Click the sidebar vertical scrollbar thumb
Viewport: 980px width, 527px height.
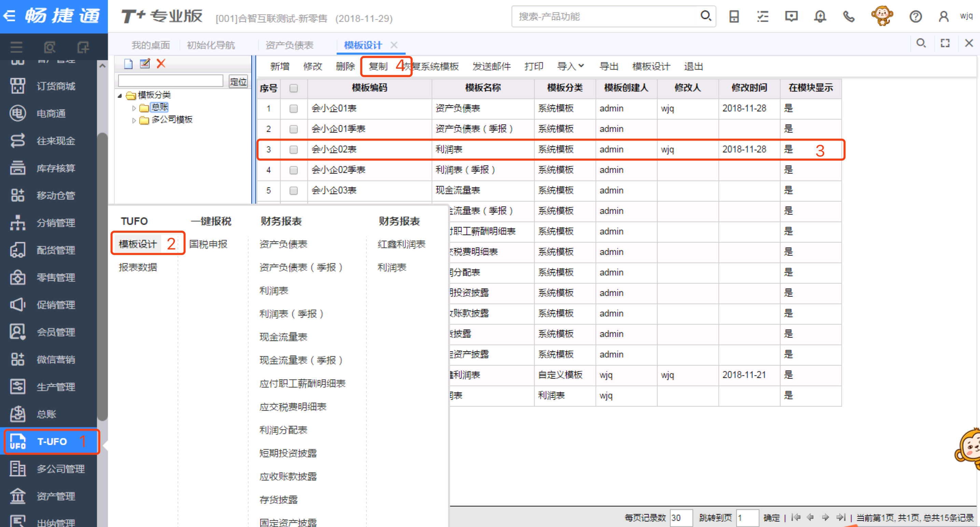102,276
